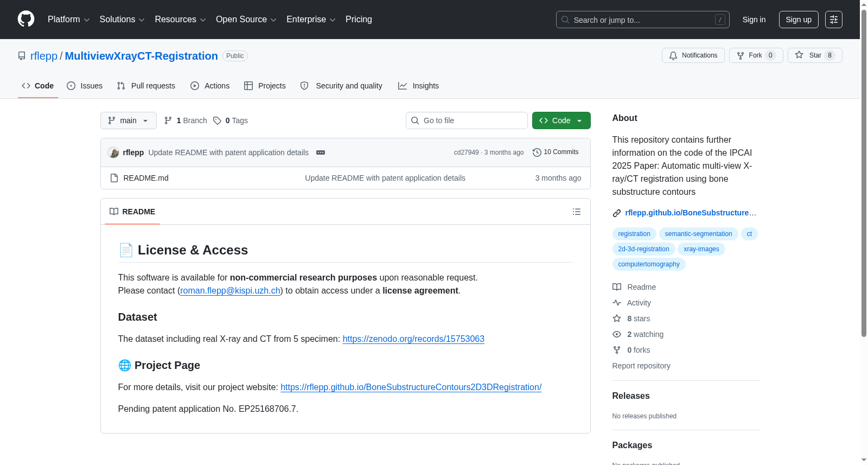The width and height of the screenshot is (868, 465).
Task: Click the Search or jump to field
Action: click(x=643, y=20)
